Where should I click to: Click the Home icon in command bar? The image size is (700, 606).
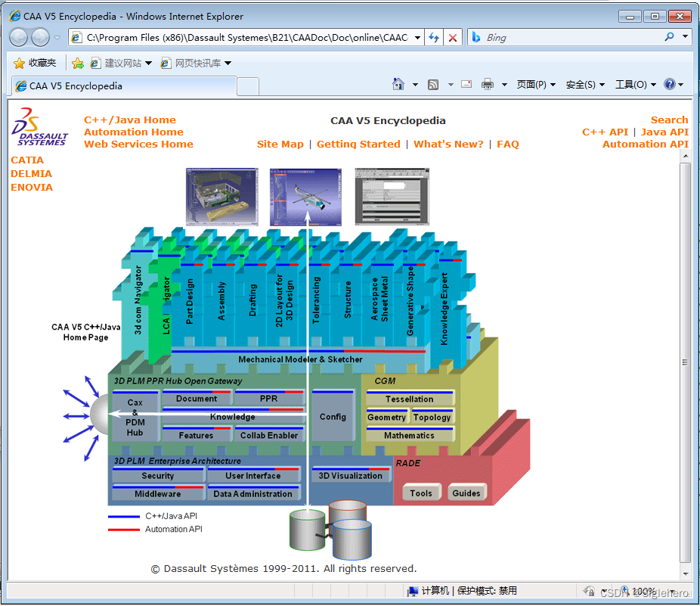coord(398,85)
